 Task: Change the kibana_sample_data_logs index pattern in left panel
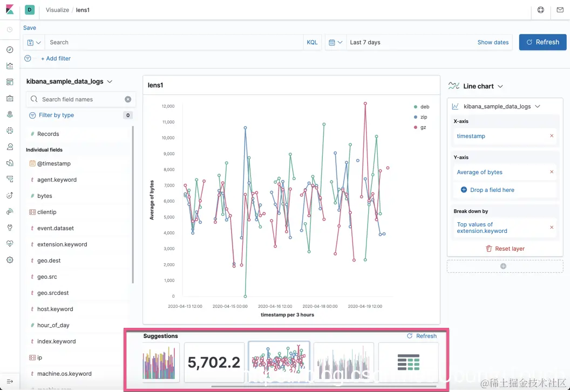[x=69, y=81]
